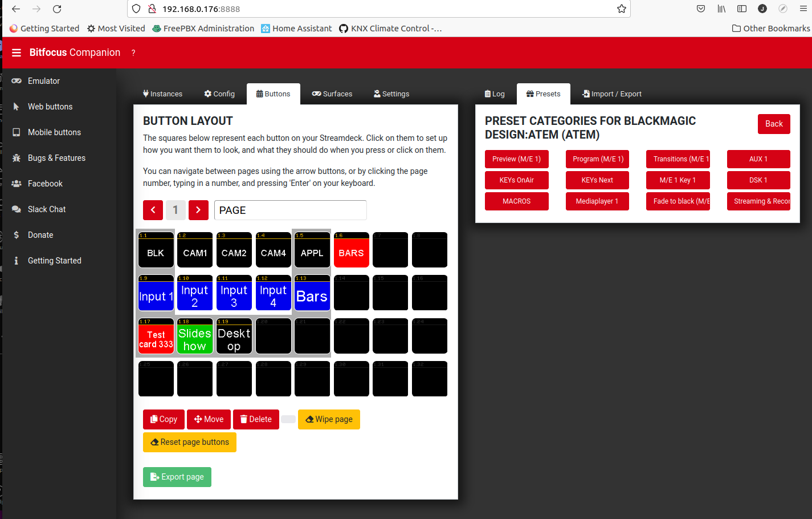Open the KEYs Next preset category

coord(597,180)
